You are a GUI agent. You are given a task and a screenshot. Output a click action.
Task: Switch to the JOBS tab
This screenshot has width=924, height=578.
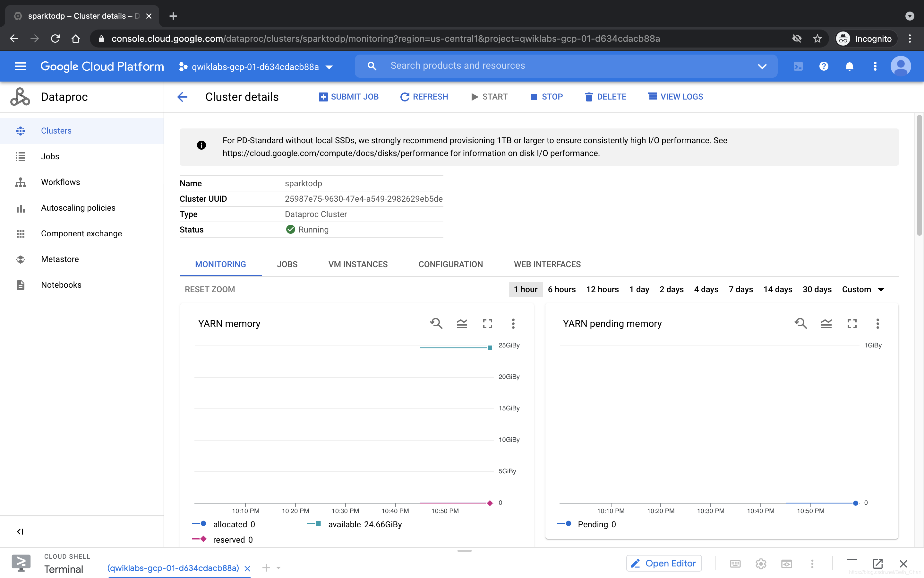(287, 264)
